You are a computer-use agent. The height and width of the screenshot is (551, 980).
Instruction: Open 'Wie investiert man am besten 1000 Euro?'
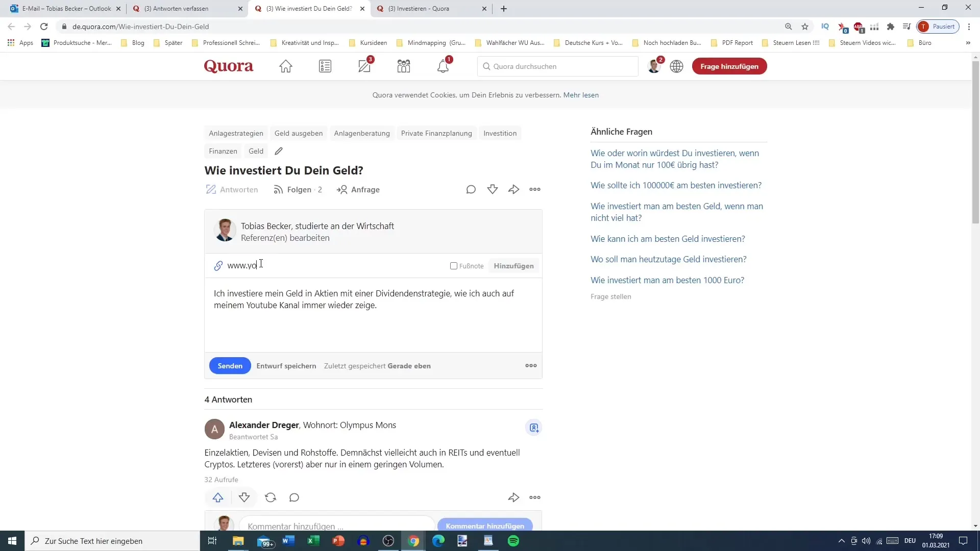pyautogui.click(x=667, y=280)
